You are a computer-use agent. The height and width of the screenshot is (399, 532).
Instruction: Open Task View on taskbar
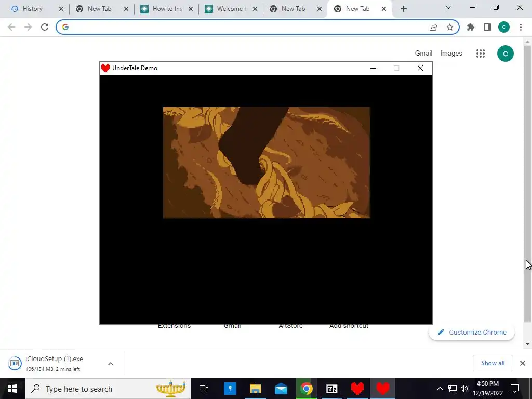pyautogui.click(x=204, y=389)
